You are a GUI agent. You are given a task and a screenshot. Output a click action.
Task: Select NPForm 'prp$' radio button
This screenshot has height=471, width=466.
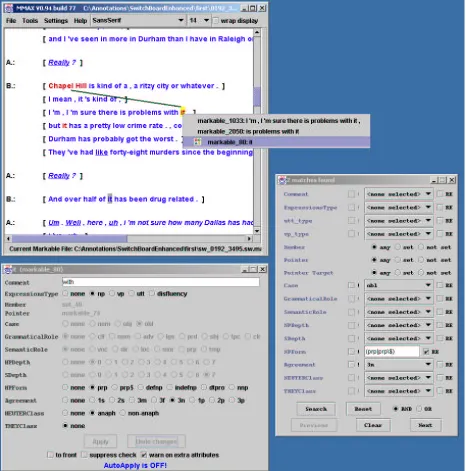(x=114, y=387)
